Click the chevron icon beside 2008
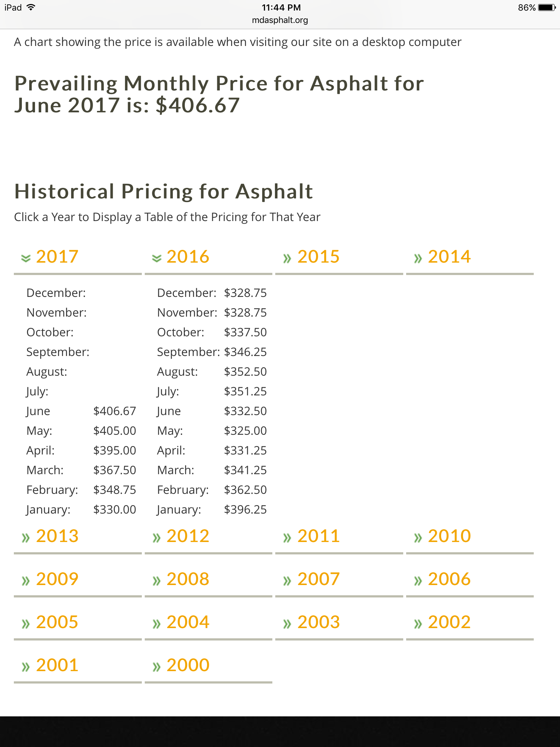Screen dimensions: 560x747 click(x=156, y=581)
